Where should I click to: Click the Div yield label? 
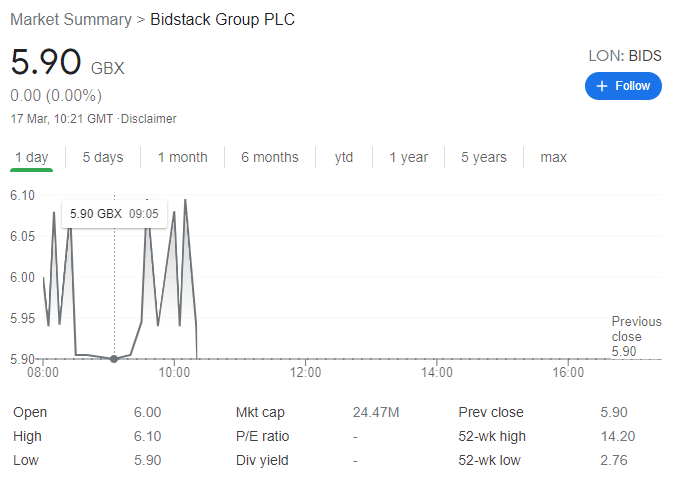click(262, 460)
